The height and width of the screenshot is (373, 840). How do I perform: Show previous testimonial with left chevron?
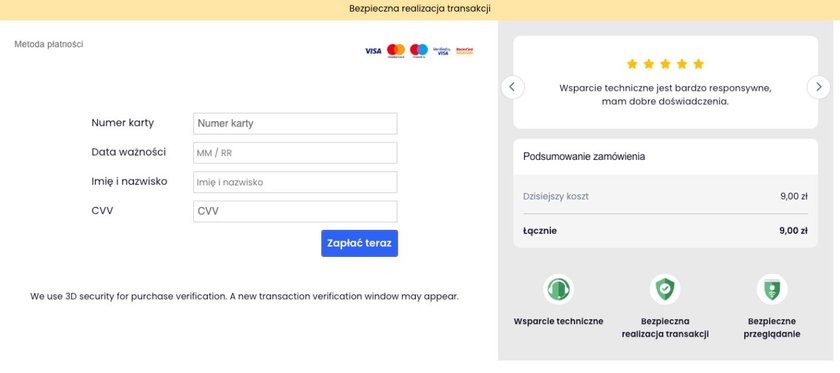coord(512,87)
